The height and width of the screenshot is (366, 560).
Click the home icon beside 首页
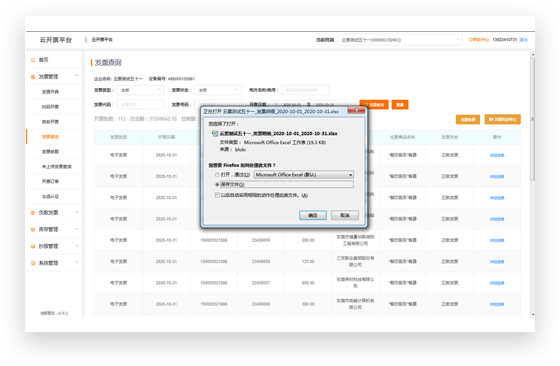click(33, 60)
